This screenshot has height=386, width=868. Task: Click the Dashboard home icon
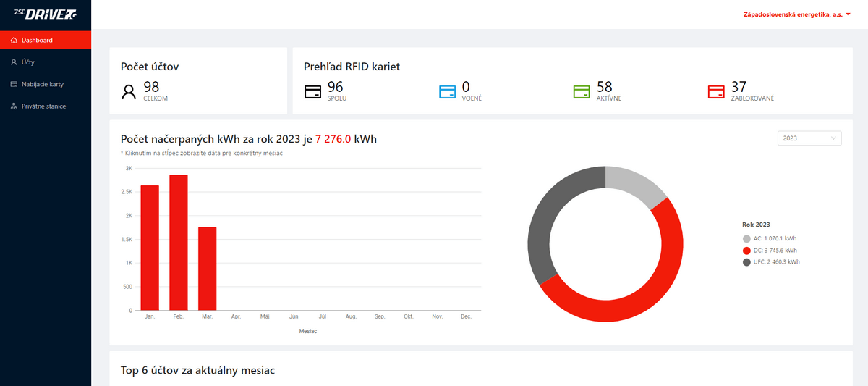(x=14, y=41)
